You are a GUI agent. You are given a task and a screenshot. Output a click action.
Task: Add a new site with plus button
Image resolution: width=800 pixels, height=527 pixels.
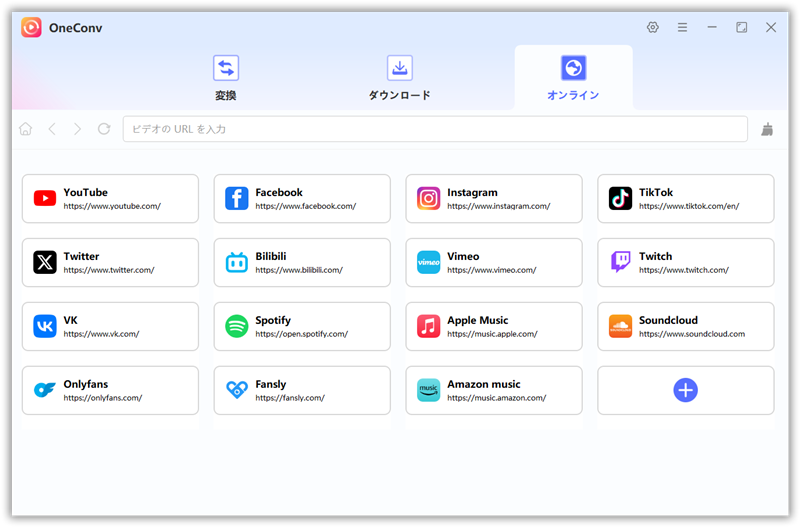tap(685, 390)
